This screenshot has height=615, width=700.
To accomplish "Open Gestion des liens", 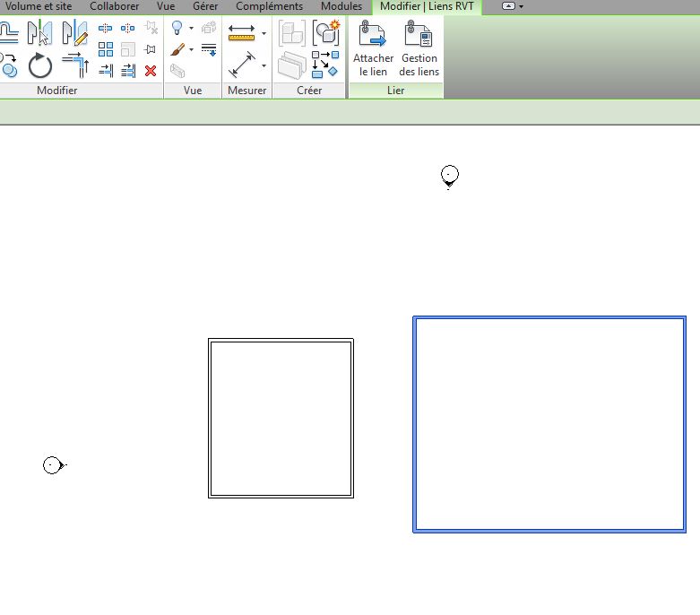I will coord(419,48).
